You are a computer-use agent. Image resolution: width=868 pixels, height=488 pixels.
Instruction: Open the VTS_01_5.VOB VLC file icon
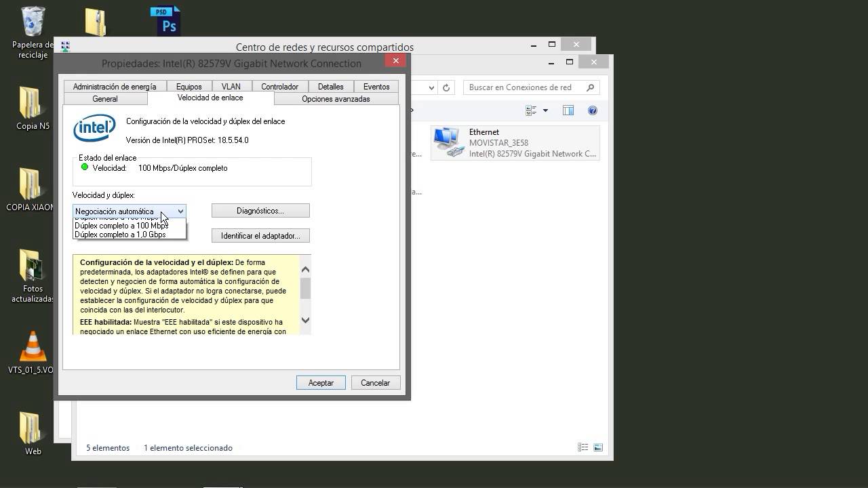[33, 346]
